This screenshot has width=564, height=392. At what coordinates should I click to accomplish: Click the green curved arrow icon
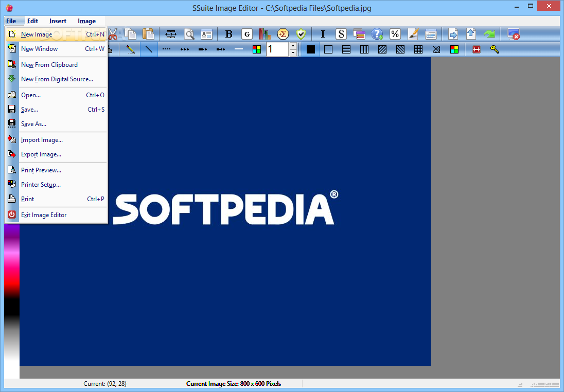[489, 34]
